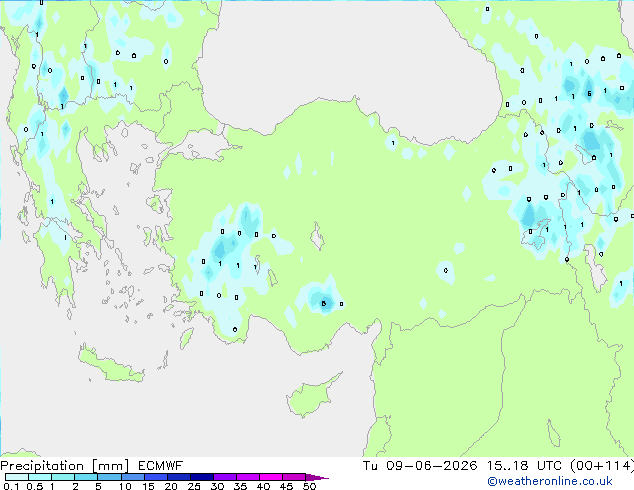
Task: Pick the 45–50 mm legend color swatch
Action: point(294,477)
